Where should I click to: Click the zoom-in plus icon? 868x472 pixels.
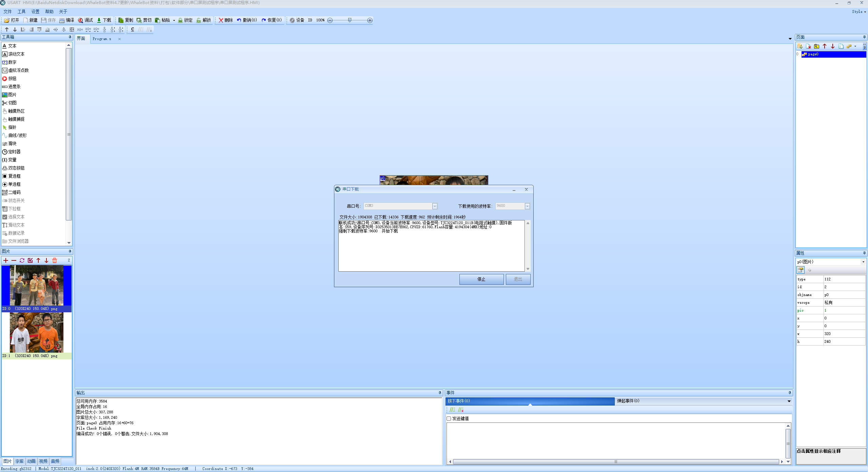click(370, 20)
